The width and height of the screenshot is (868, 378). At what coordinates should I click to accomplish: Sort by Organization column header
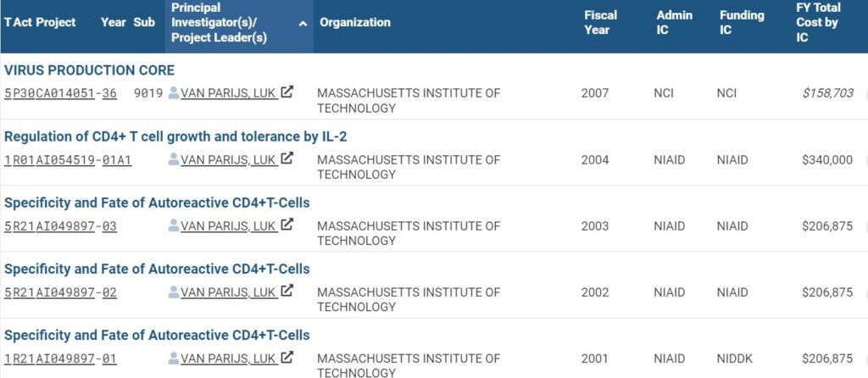pyautogui.click(x=355, y=23)
